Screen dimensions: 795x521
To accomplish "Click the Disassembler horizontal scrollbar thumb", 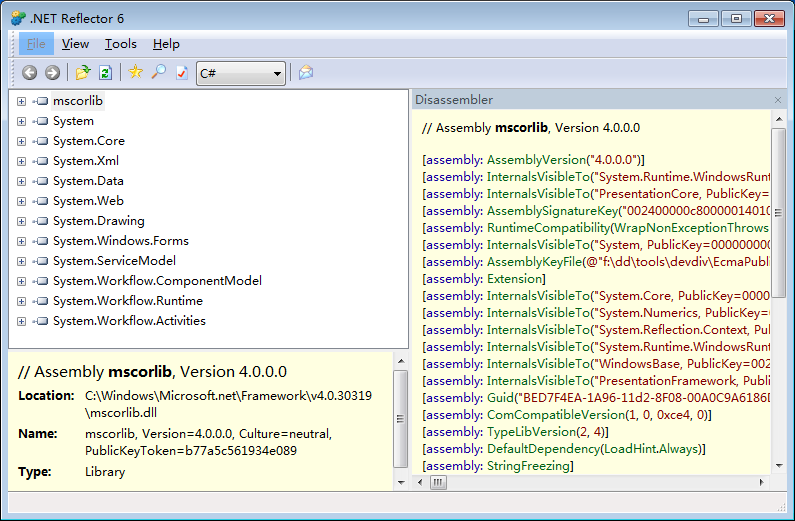I will [439, 482].
